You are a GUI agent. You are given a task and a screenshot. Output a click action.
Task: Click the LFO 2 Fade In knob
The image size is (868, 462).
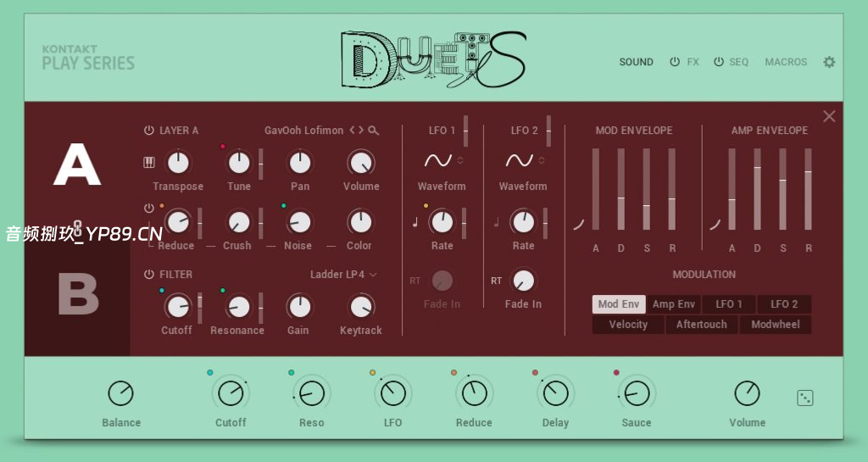pyautogui.click(x=523, y=281)
